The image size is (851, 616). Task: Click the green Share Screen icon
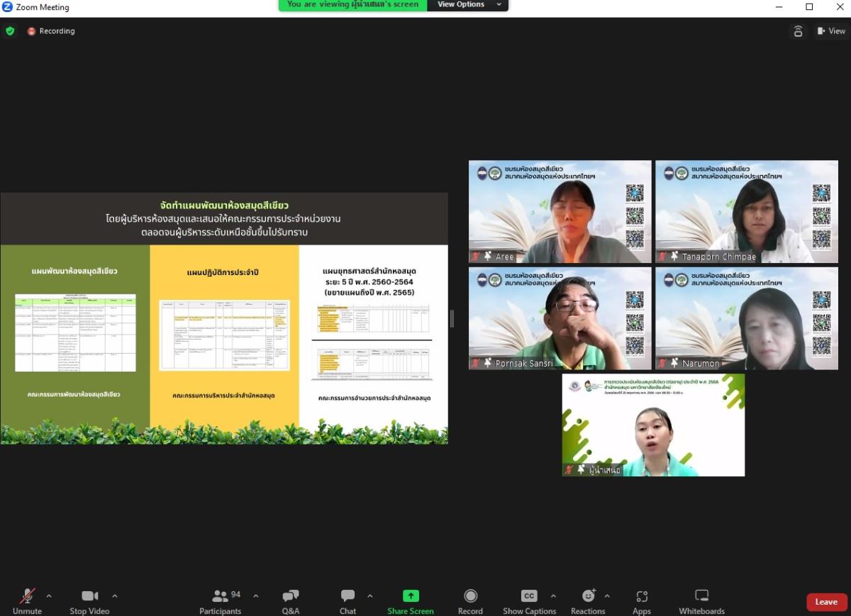coord(411,596)
